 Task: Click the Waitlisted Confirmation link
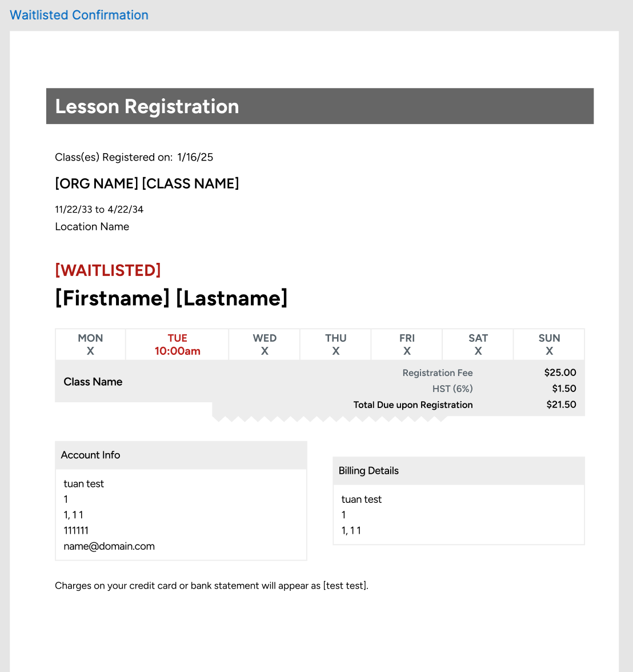click(x=79, y=15)
